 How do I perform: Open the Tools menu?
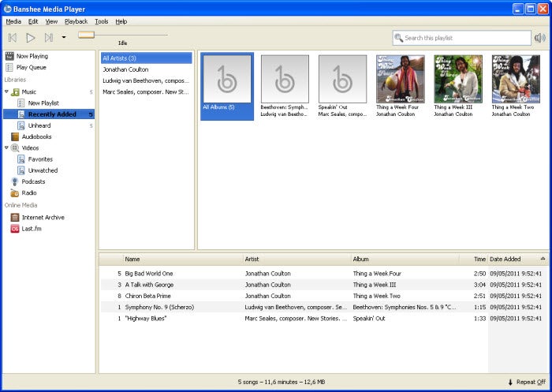[x=101, y=21]
